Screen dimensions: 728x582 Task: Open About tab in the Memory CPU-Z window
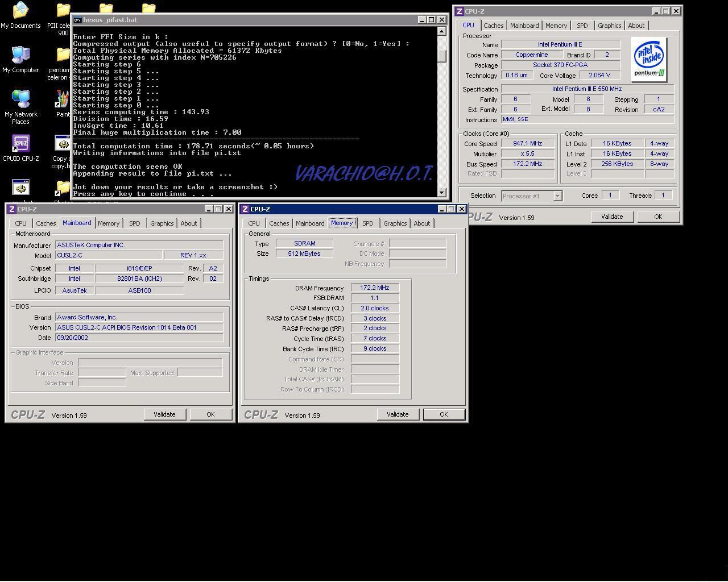pos(421,223)
